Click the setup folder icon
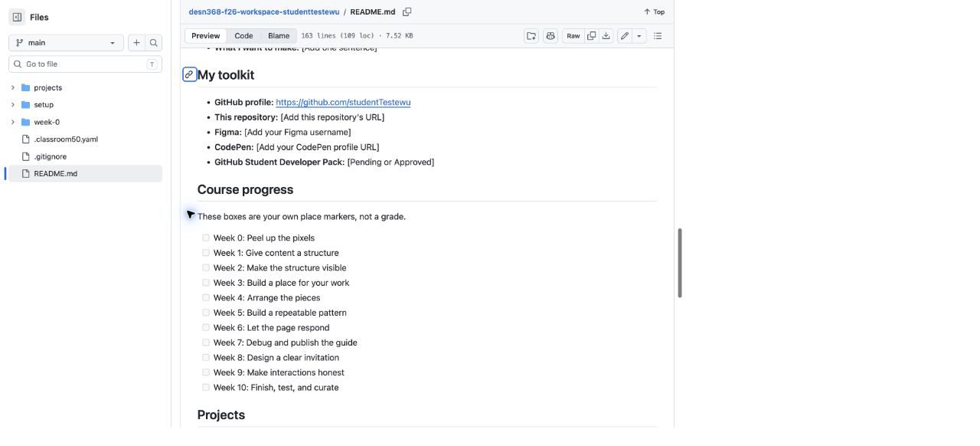 25,104
